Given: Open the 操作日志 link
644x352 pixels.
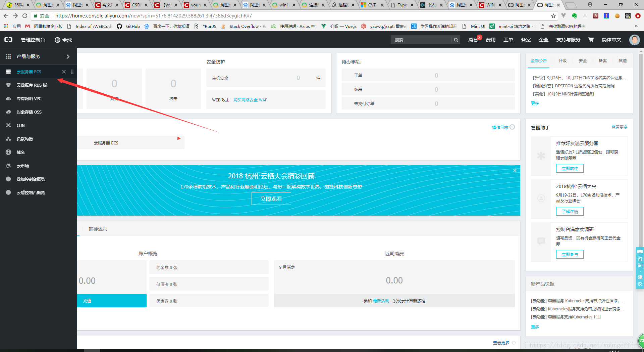Looking at the screenshot, I should tap(500, 127).
